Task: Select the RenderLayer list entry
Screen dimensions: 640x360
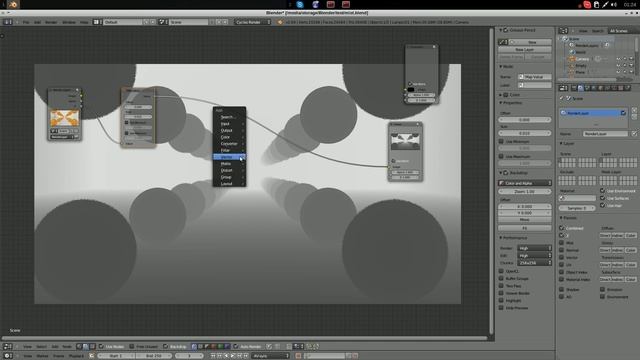Action: coord(593,113)
